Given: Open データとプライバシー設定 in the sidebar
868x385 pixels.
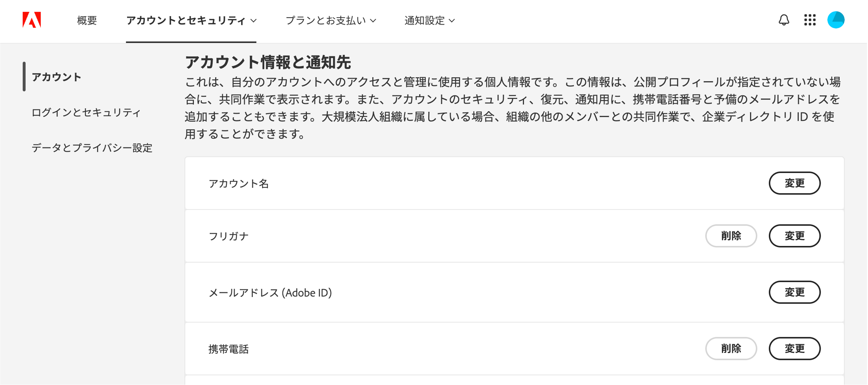Looking at the screenshot, I should [92, 147].
